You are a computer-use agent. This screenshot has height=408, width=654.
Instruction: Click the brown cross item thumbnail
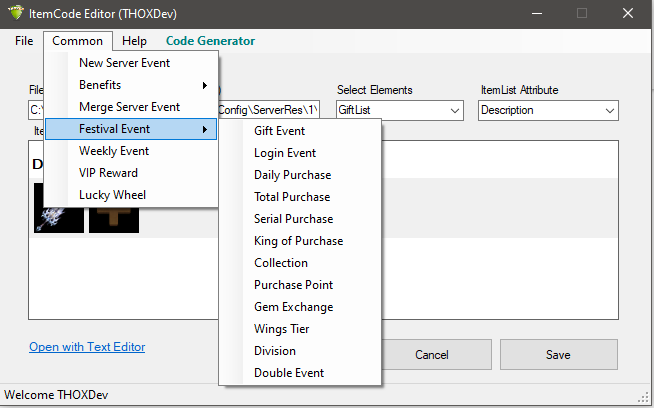(x=114, y=208)
